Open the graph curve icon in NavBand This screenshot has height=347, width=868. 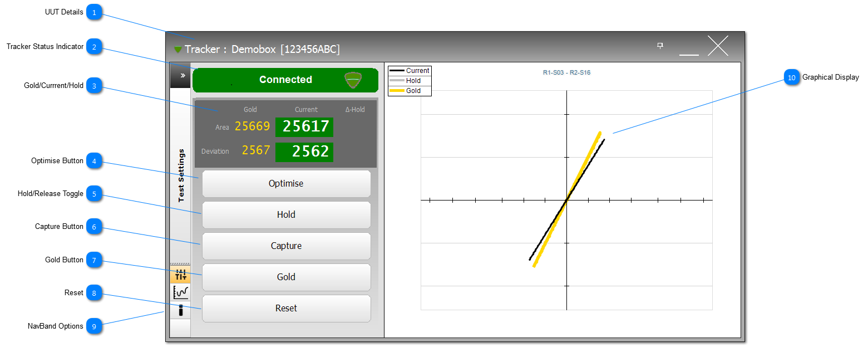pos(180,292)
